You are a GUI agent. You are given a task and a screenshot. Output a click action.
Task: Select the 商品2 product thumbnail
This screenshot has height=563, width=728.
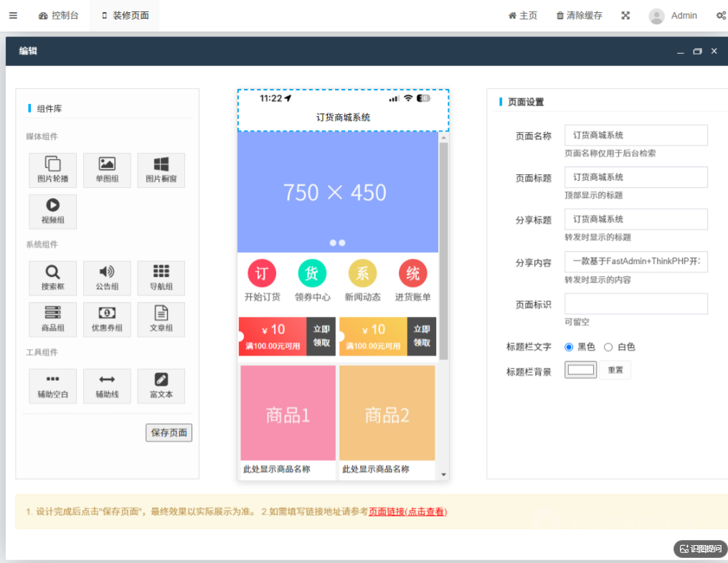coord(387,412)
